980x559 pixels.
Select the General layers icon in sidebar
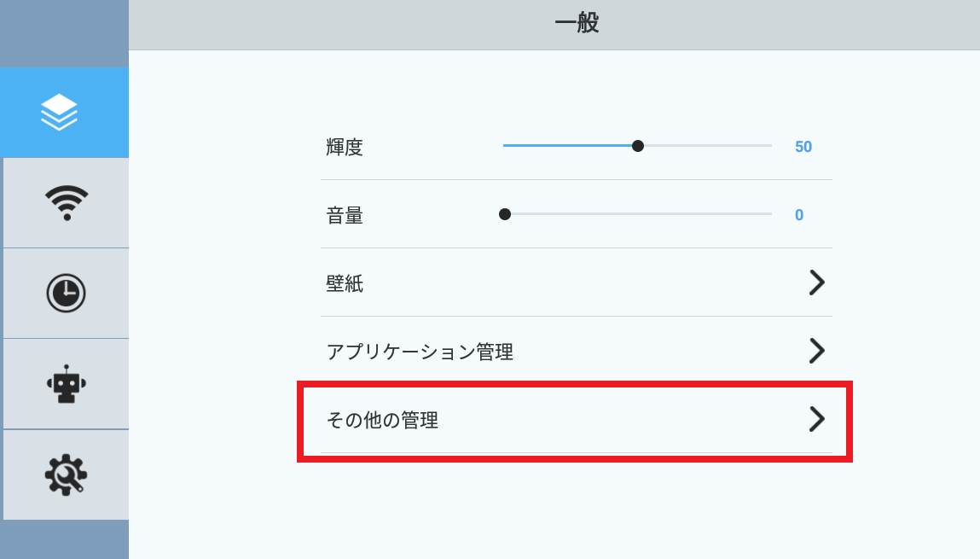pos(60,113)
